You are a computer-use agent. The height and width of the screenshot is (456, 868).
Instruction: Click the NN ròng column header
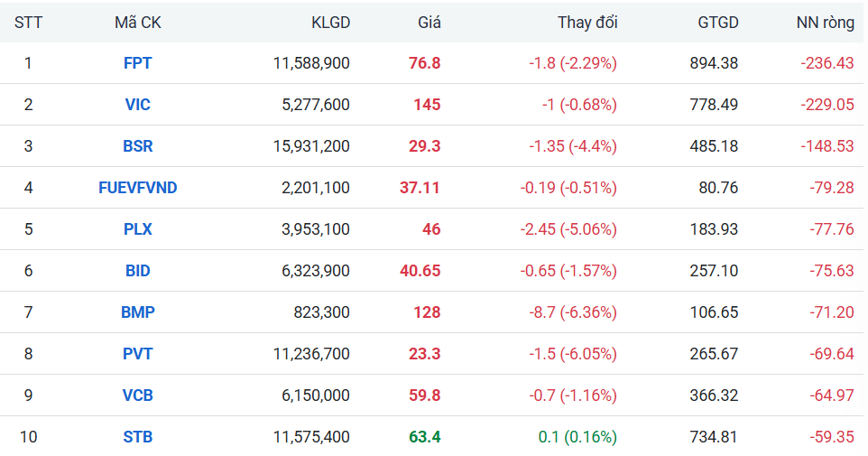(x=825, y=23)
